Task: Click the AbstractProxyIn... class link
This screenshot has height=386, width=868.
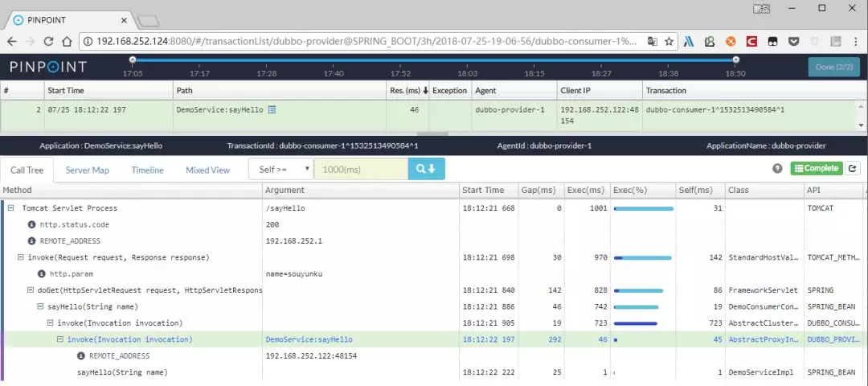Action: 764,339
